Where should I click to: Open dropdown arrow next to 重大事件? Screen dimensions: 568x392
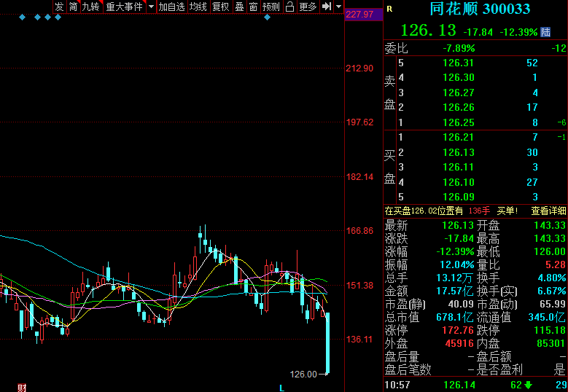[x=151, y=7]
